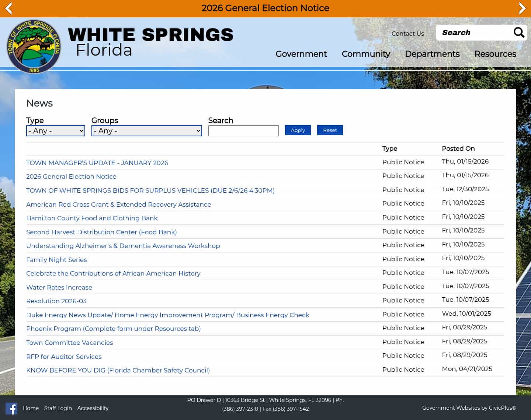Open the Water Rates Increase notice

coord(59,287)
